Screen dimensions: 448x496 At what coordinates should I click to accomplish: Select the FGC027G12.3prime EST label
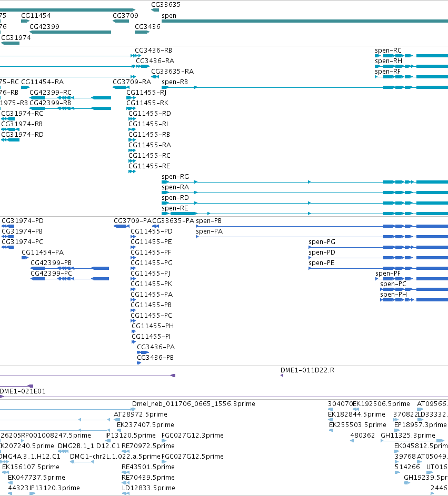(x=193, y=436)
